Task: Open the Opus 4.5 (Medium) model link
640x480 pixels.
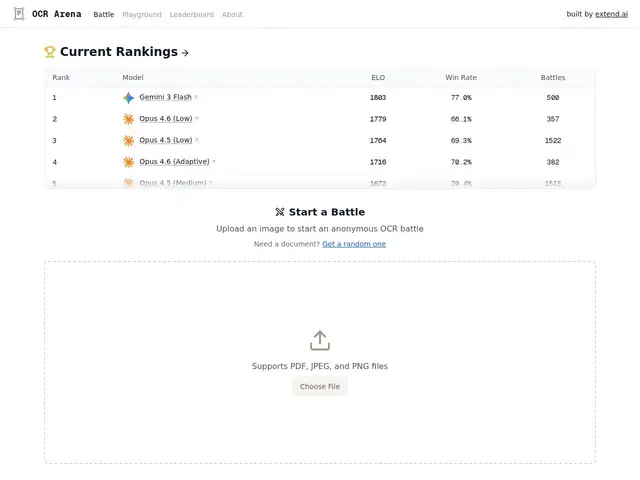Action: point(173,183)
